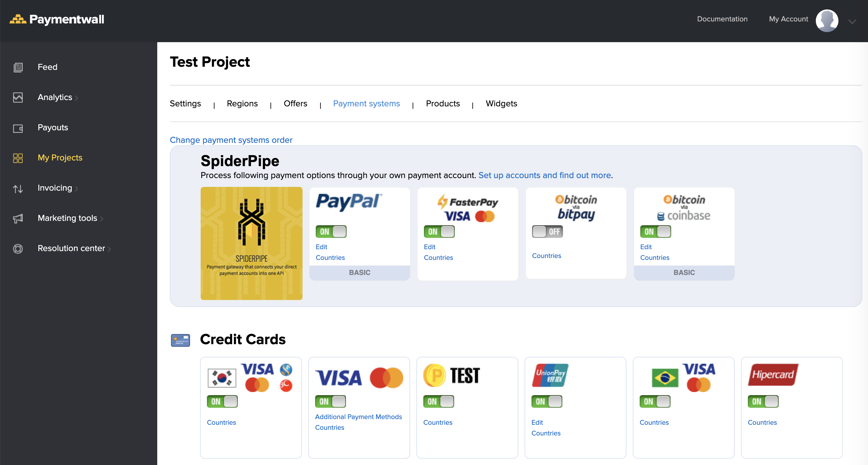Click the Payouts sidebar icon

click(x=17, y=127)
